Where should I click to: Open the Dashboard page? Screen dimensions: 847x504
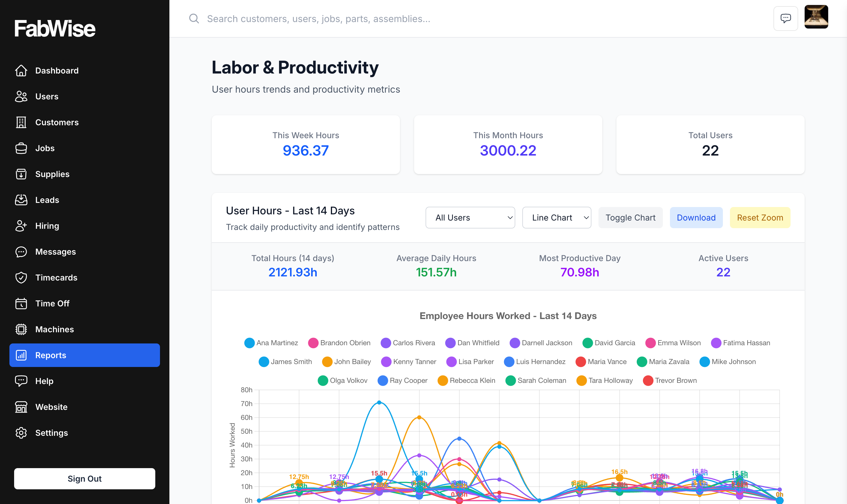[x=85, y=71]
